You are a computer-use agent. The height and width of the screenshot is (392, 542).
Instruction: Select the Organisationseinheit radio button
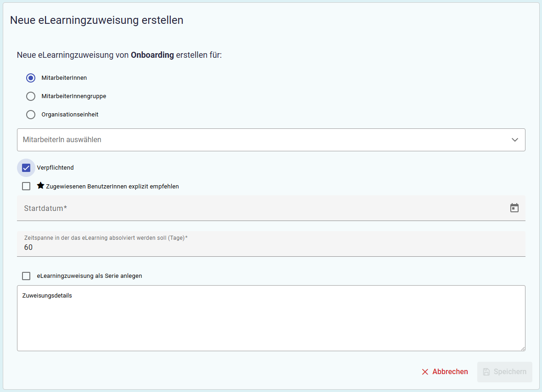tap(31, 115)
